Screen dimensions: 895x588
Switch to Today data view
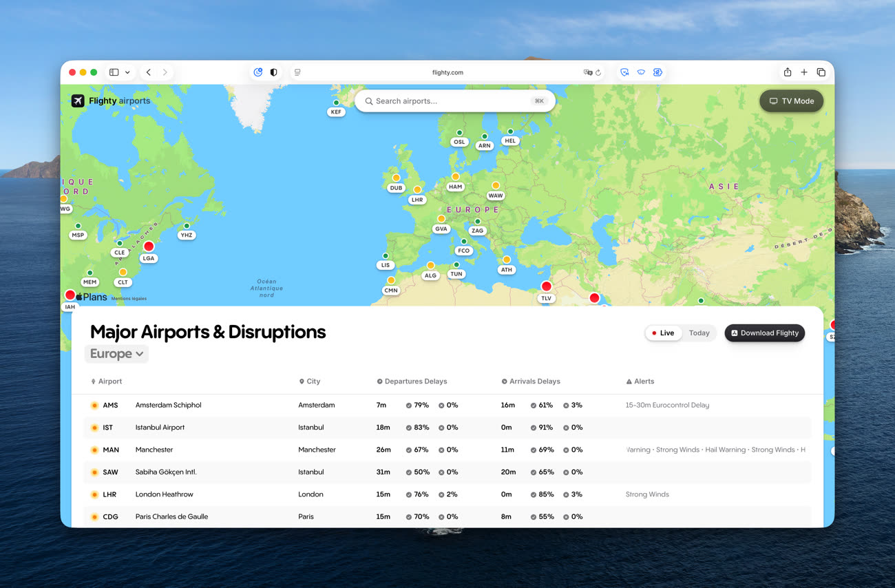click(x=699, y=333)
